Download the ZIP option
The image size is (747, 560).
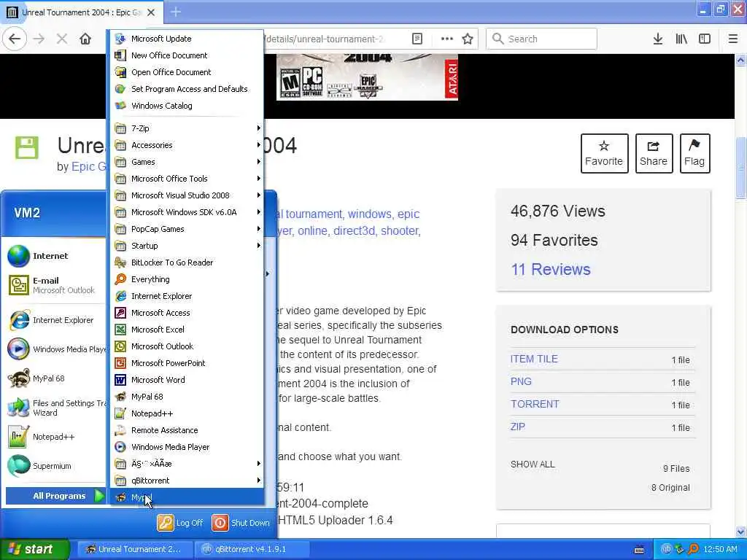[x=518, y=426]
